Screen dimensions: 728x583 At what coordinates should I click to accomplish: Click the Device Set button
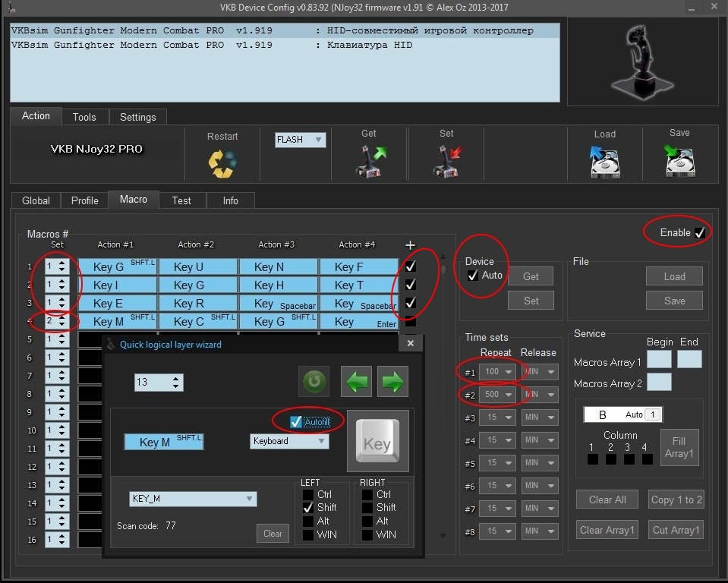point(531,301)
